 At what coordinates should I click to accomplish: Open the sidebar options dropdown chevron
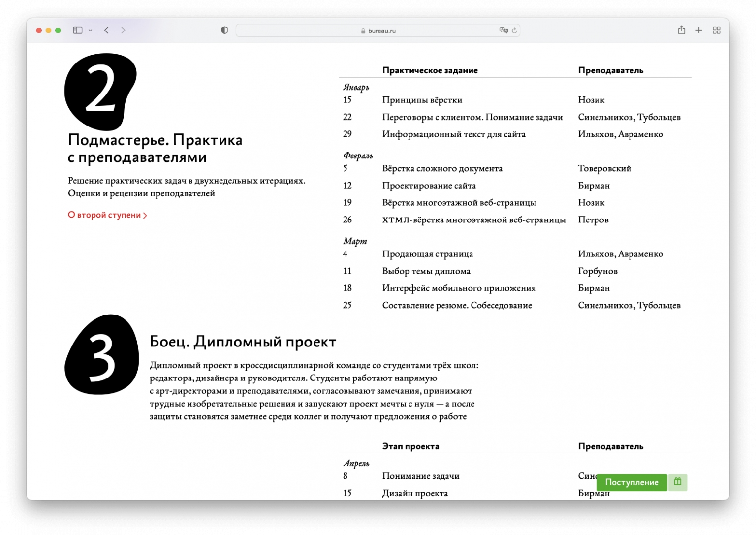pyautogui.click(x=90, y=31)
